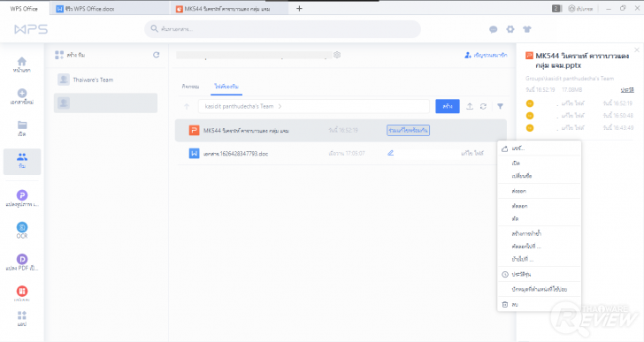Choose Copy from context menu
This screenshot has width=644, height=342.
(540, 206)
